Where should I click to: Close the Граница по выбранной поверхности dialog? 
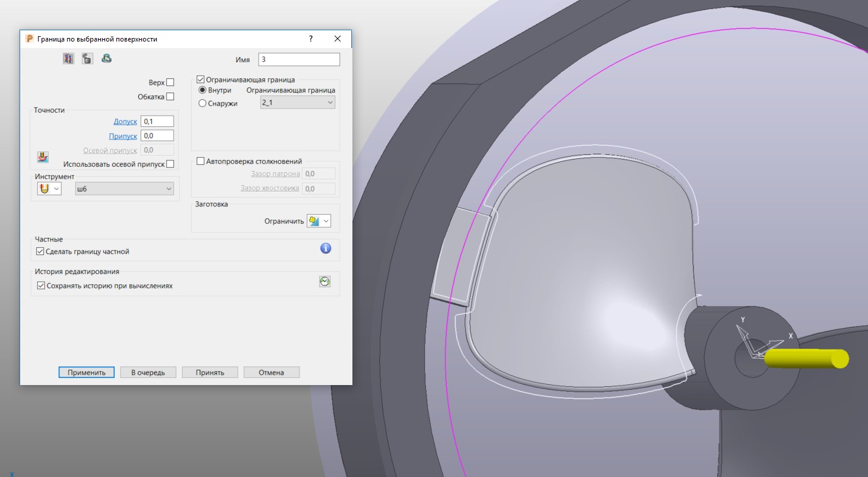(338, 39)
